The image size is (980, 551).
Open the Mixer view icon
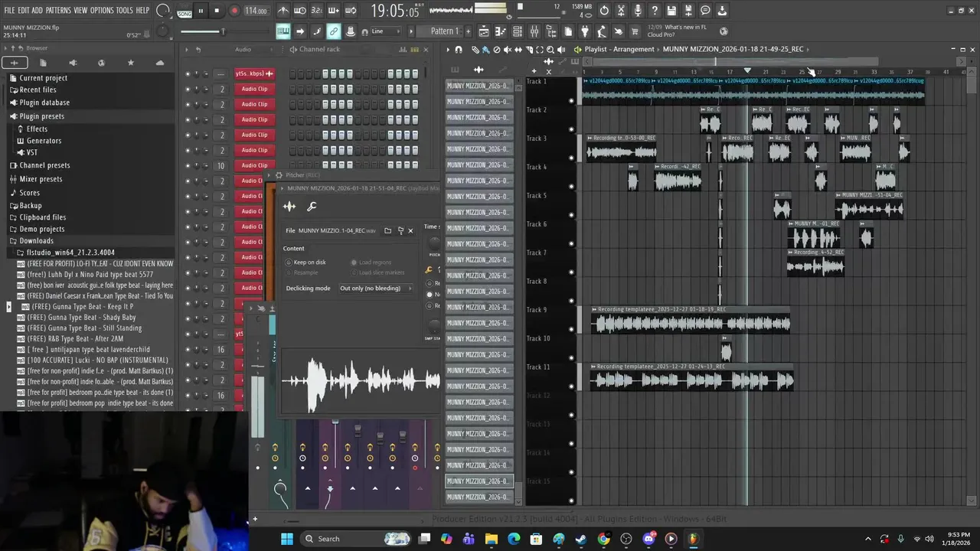[x=534, y=31]
